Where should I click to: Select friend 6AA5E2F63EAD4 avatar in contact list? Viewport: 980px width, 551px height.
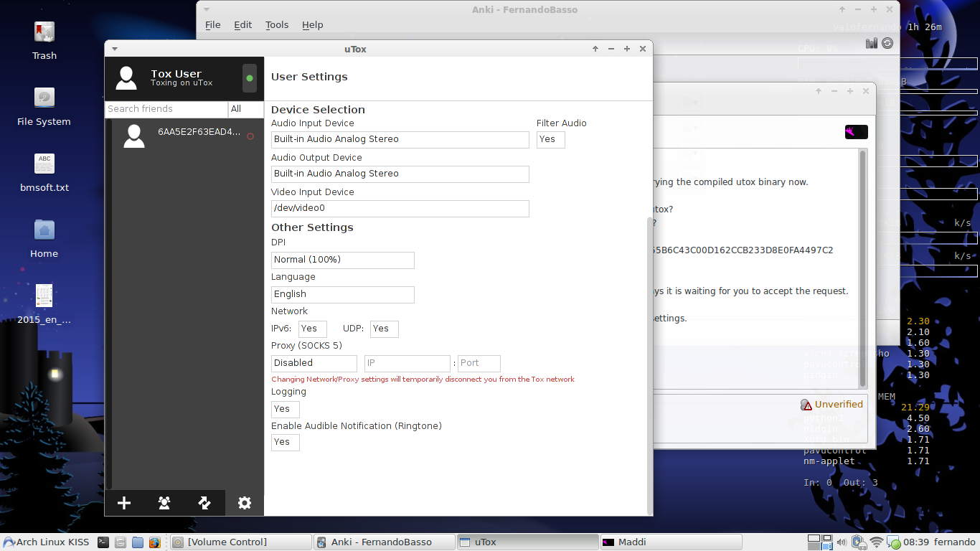coord(134,136)
